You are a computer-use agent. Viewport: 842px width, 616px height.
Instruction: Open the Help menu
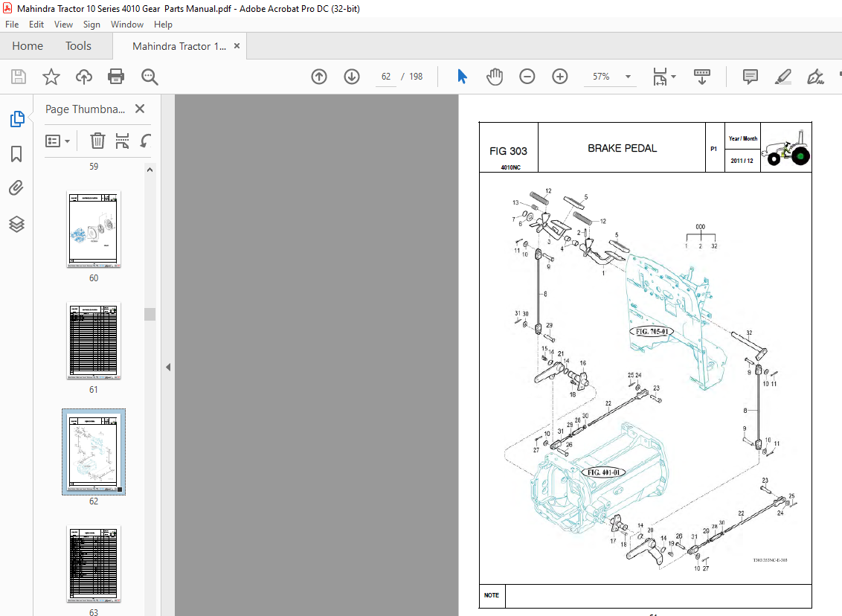point(163,24)
